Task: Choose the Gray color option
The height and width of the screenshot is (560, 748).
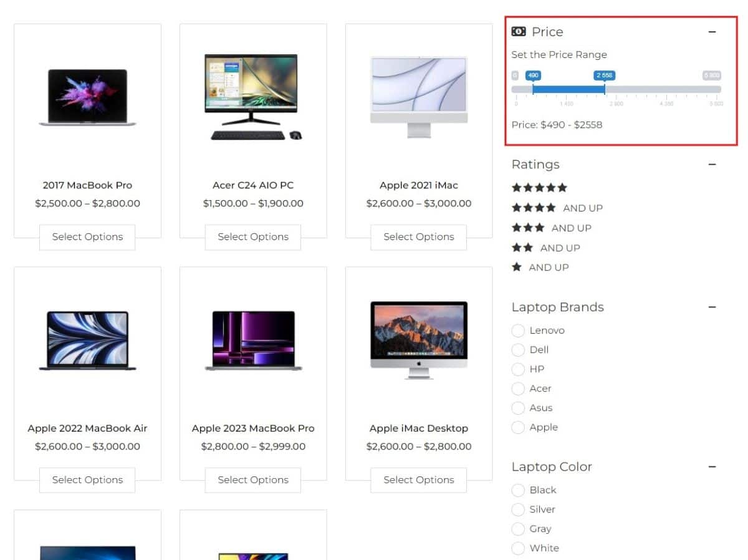Action: [518, 529]
